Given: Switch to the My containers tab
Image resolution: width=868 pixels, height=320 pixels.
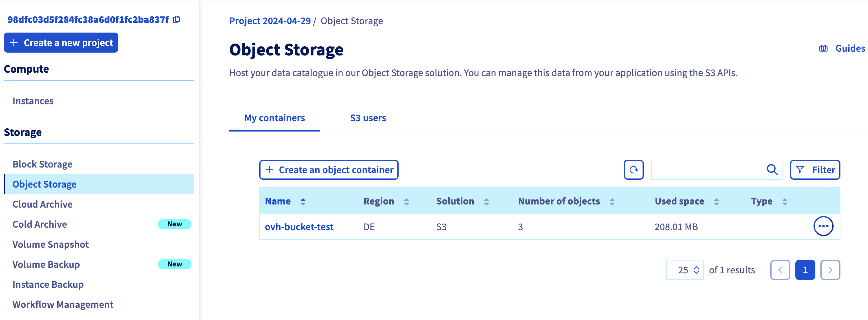Looking at the screenshot, I should 274,118.
